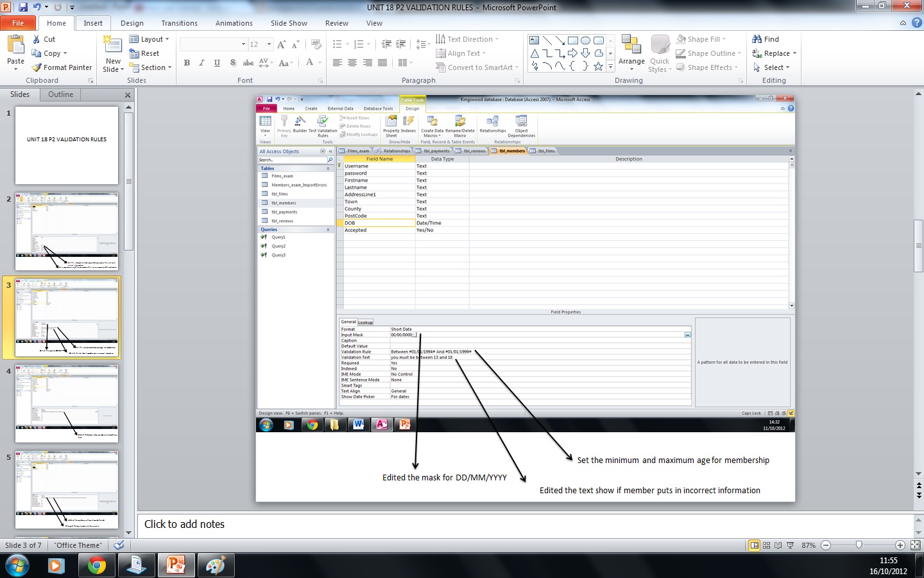Adjust the zoom slider handle
924x578 pixels.
(x=859, y=545)
